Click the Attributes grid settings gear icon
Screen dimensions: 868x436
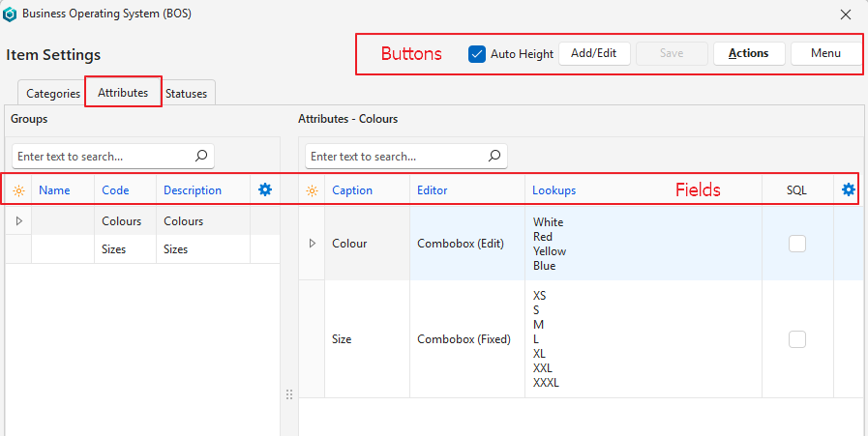[x=849, y=190]
